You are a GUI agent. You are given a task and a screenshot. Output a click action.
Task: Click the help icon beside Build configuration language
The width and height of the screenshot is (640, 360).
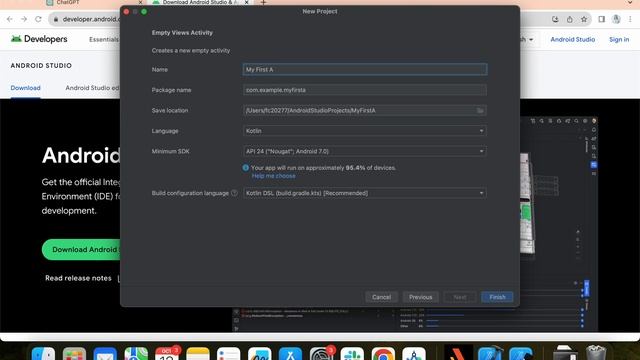[234, 193]
